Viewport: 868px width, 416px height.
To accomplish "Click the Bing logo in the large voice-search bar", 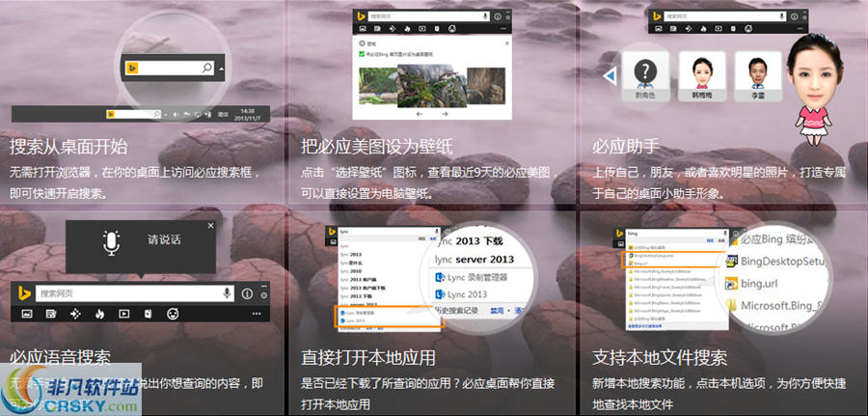I will (23, 293).
